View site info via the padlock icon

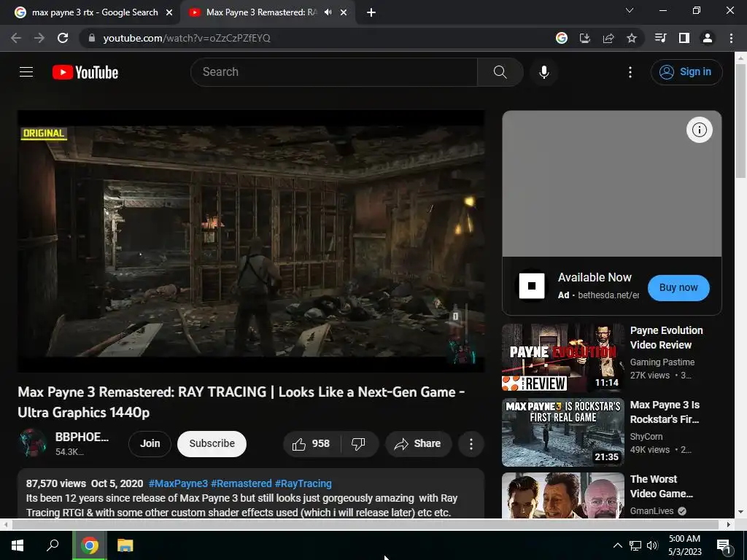coord(92,38)
